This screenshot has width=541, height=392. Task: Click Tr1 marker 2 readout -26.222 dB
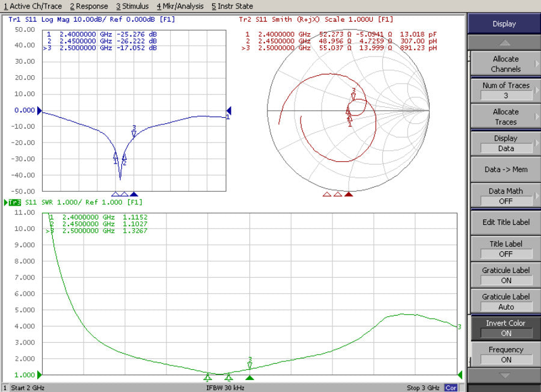click(136, 41)
